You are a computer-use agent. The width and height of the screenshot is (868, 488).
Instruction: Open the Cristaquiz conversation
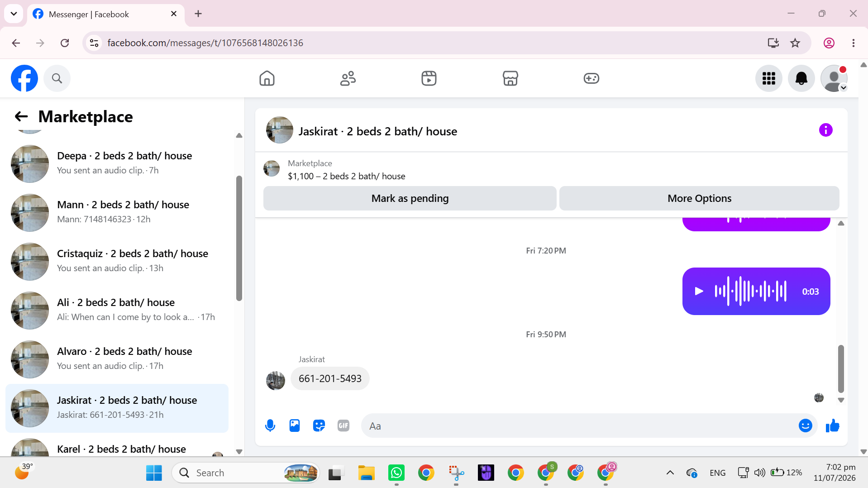pos(117,261)
